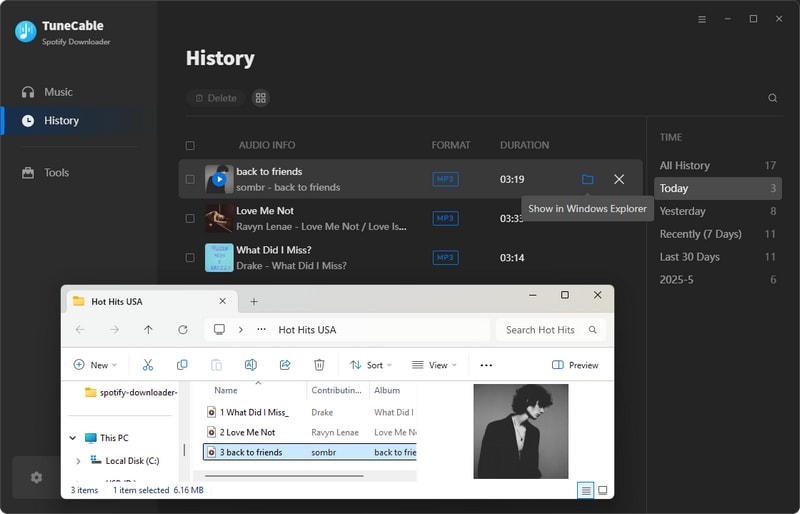The height and width of the screenshot is (514, 800).
Task: Click MP3 format badge of What Did I Miss?
Action: tap(445, 258)
